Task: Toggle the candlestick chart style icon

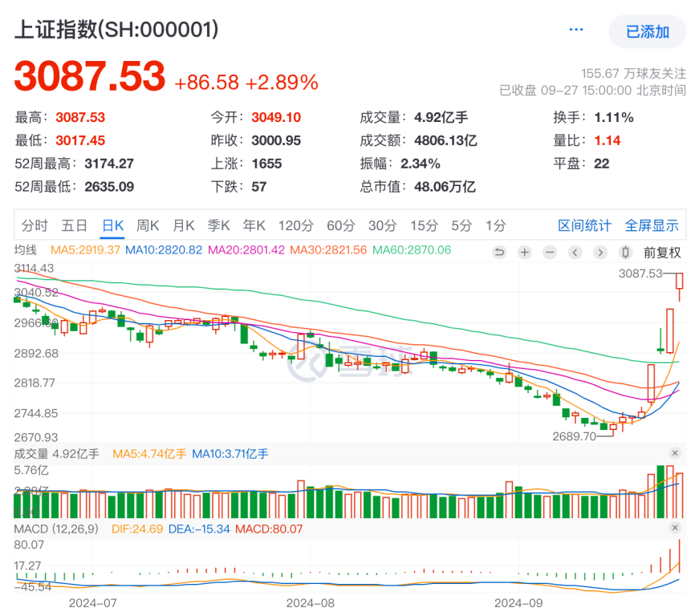Action: tap(625, 253)
